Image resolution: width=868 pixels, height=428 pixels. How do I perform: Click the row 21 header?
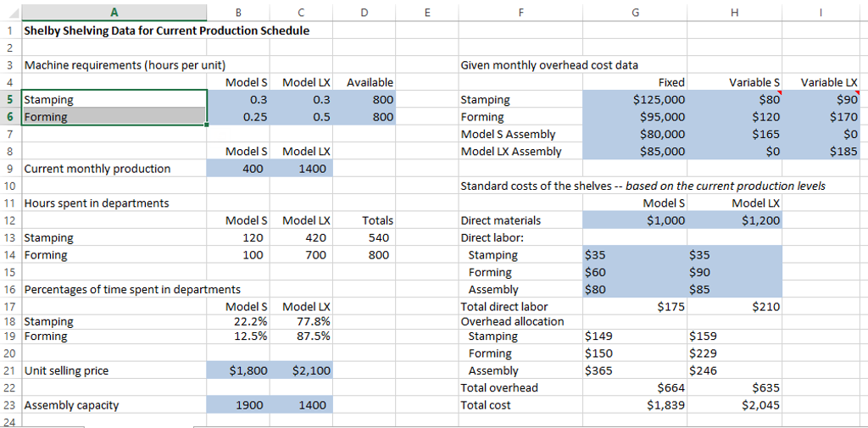pyautogui.click(x=9, y=370)
